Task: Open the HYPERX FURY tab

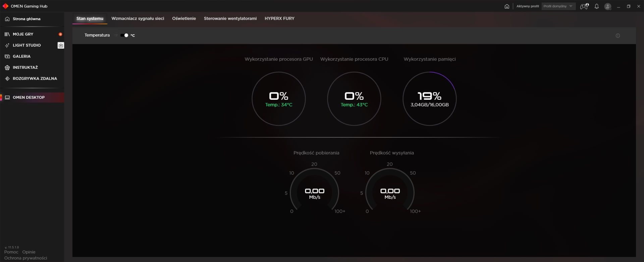Action: [280, 18]
